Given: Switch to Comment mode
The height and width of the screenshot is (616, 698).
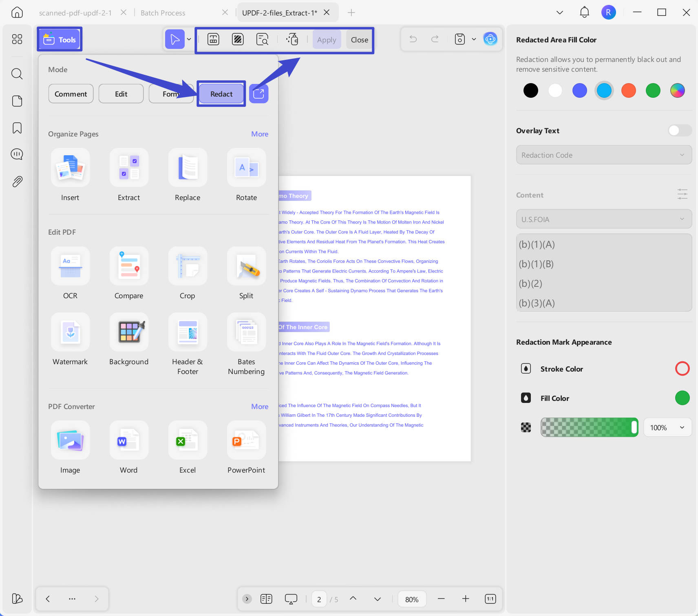Looking at the screenshot, I should [71, 94].
